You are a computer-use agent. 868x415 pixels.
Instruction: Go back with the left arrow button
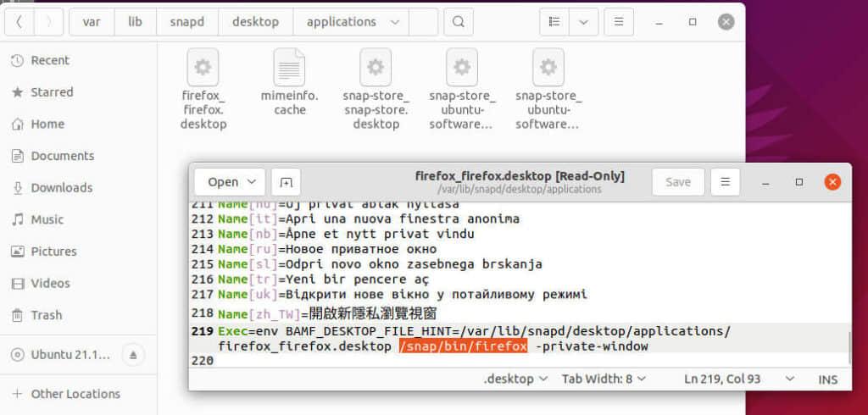(19, 21)
